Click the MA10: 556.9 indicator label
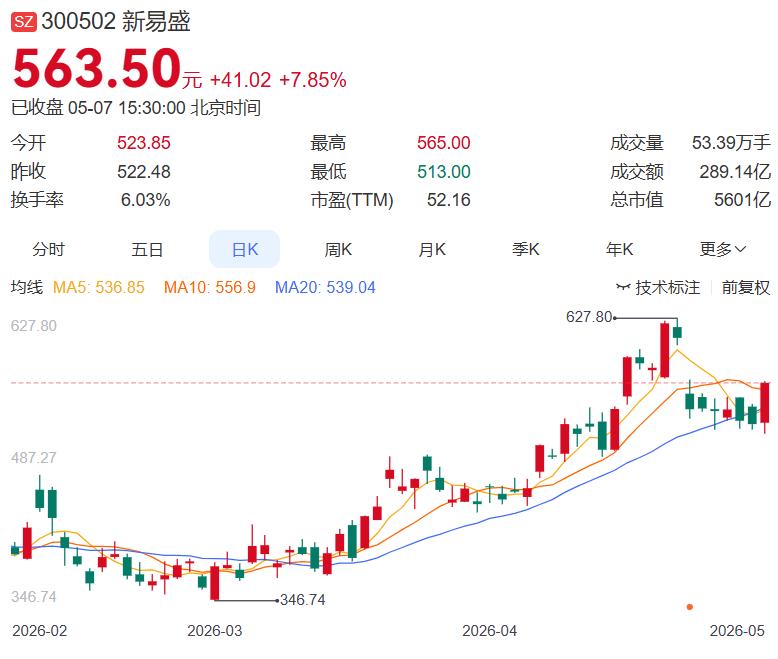Screen dimensions: 778x659 pyautogui.click(x=209, y=287)
